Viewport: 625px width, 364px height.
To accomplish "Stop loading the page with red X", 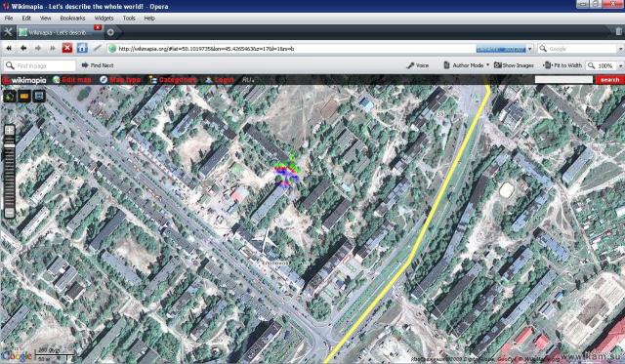I will tap(67, 48).
